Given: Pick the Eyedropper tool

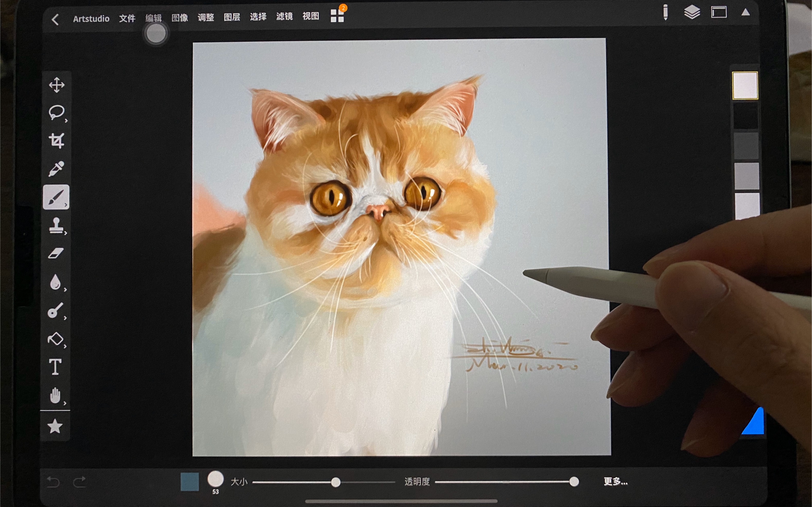Looking at the screenshot, I should [x=56, y=169].
